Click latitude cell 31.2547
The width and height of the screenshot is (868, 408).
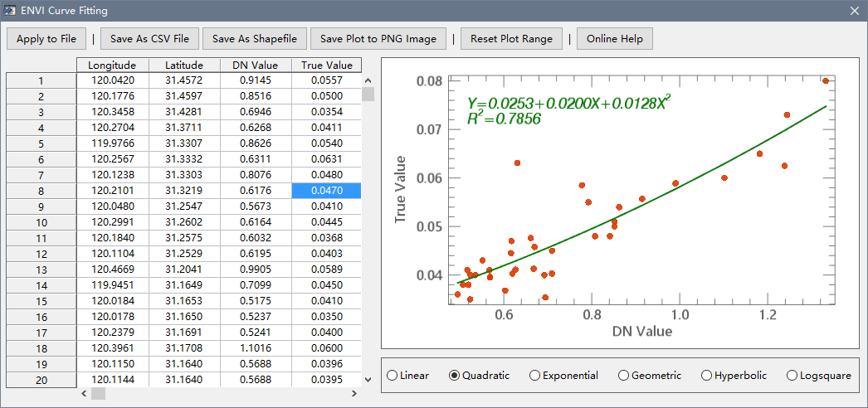coord(184,206)
